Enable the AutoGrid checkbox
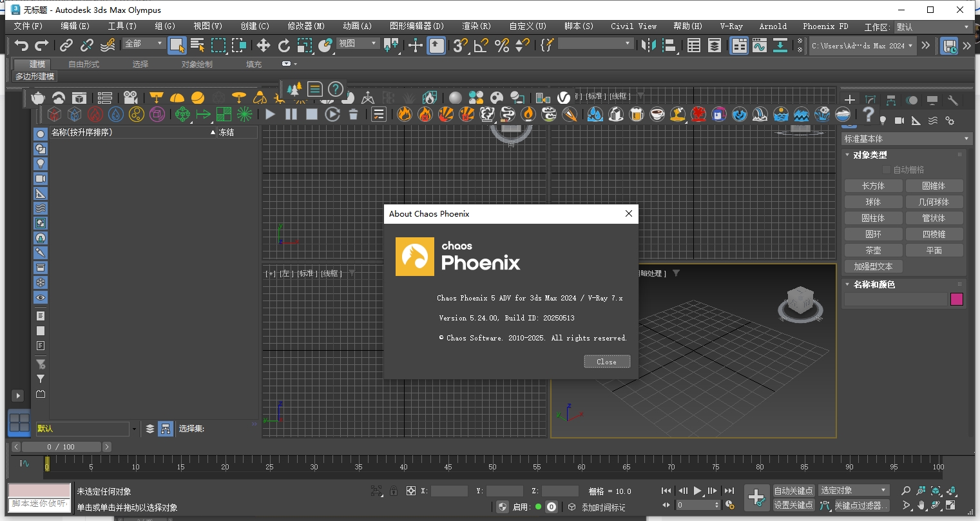The height and width of the screenshot is (521, 980). [x=887, y=169]
